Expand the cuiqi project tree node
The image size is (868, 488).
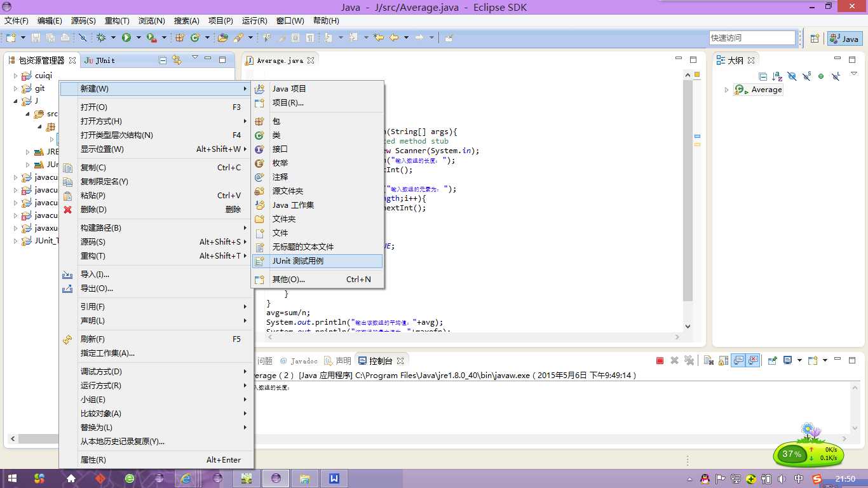coord(16,76)
